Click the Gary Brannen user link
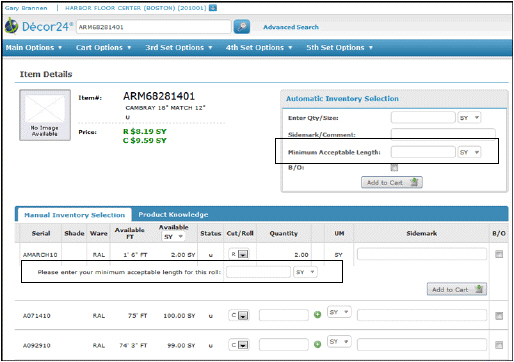 26,8
